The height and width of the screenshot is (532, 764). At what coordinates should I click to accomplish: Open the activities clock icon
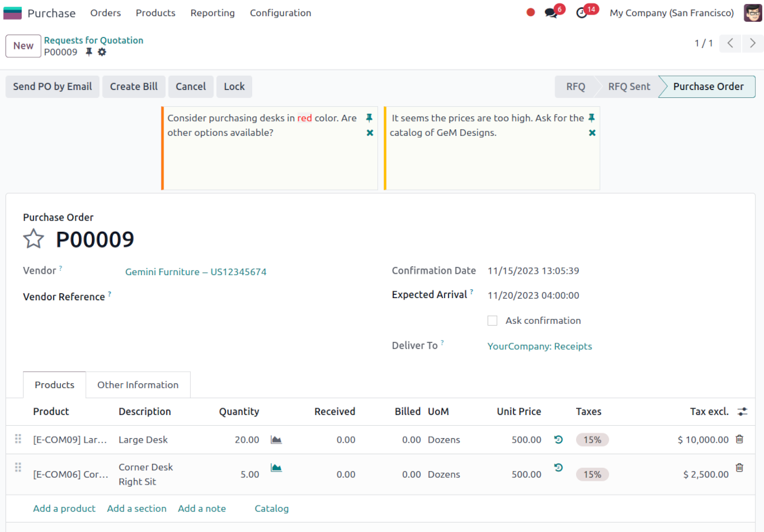pos(581,13)
